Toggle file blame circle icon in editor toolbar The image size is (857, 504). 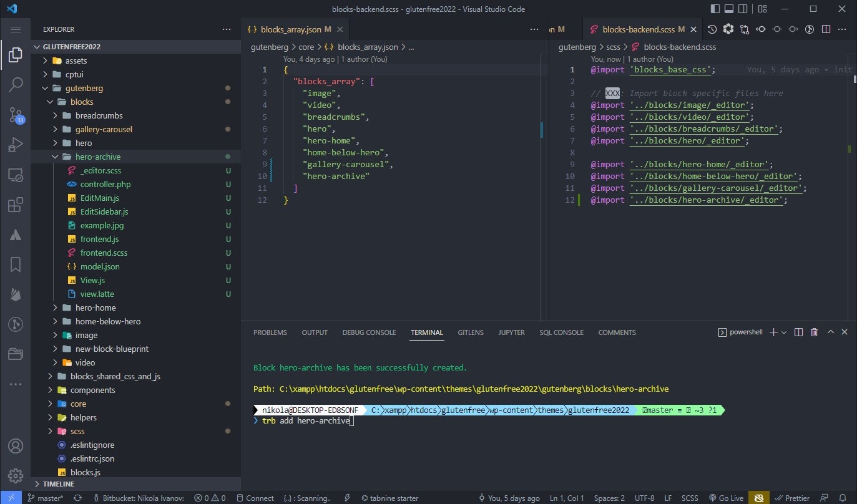coord(810,29)
